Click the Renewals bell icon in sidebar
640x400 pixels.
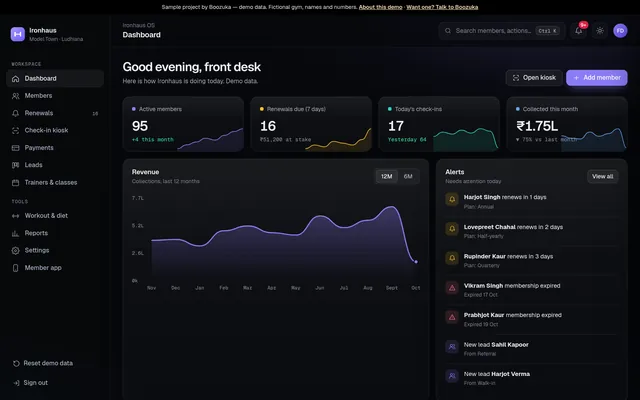pos(16,113)
